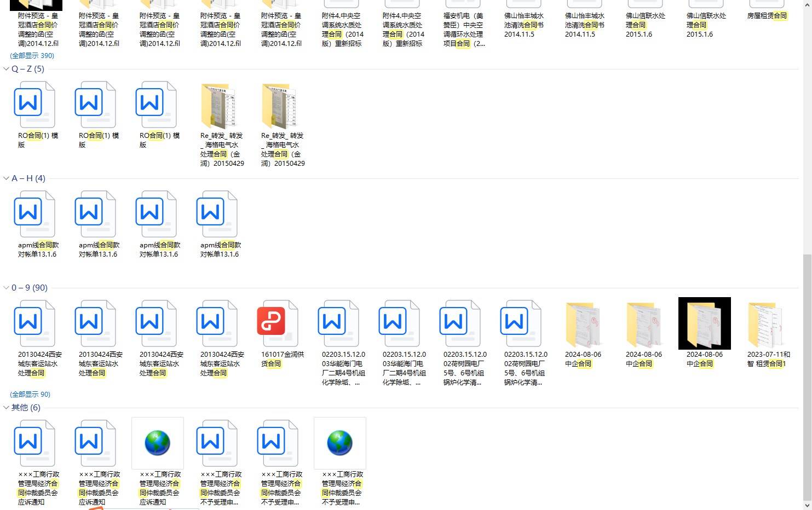Click the 全部显示 90 link
The width and height of the screenshot is (812, 510).
pyautogui.click(x=30, y=395)
